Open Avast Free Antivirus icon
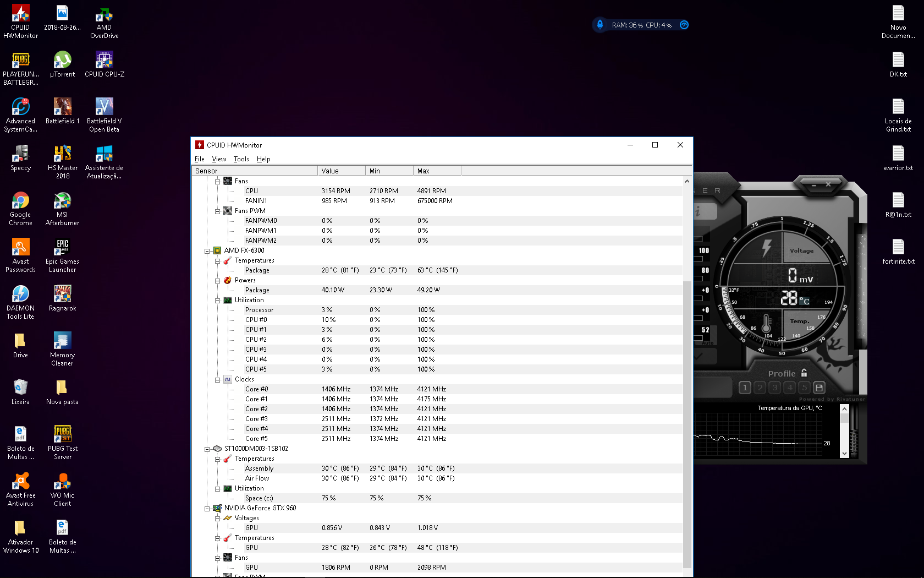924x578 pixels. coord(20,490)
